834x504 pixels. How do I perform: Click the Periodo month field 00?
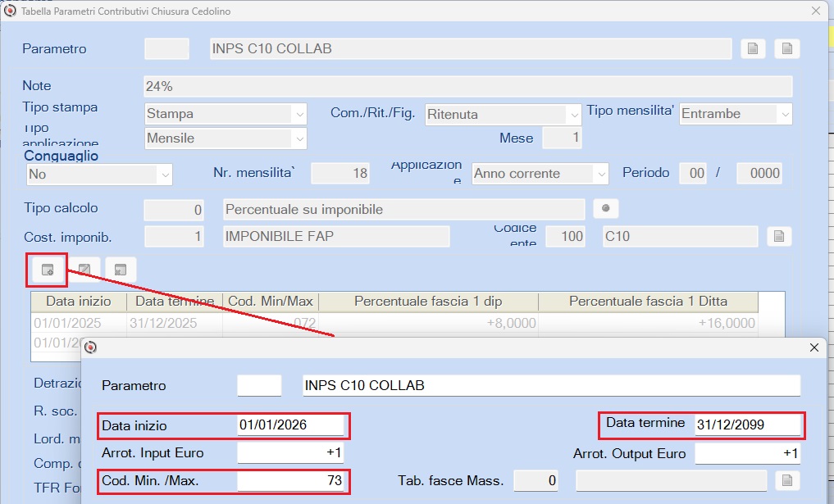click(x=693, y=173)
